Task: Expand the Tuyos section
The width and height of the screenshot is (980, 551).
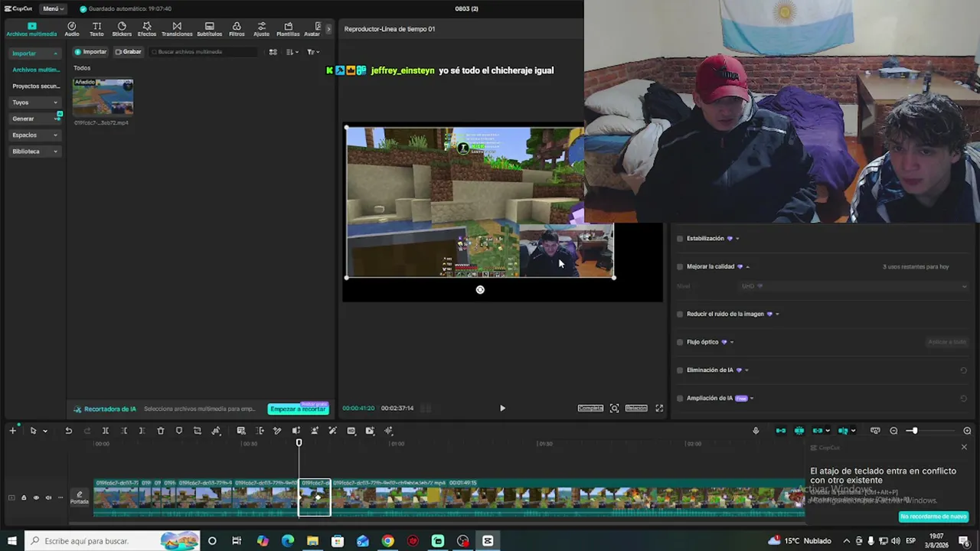Action: 35,103
